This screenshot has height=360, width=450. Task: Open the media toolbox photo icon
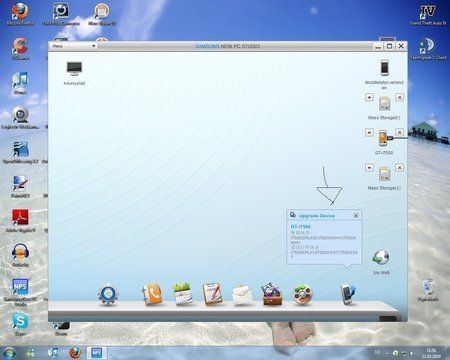click(272, 294)
